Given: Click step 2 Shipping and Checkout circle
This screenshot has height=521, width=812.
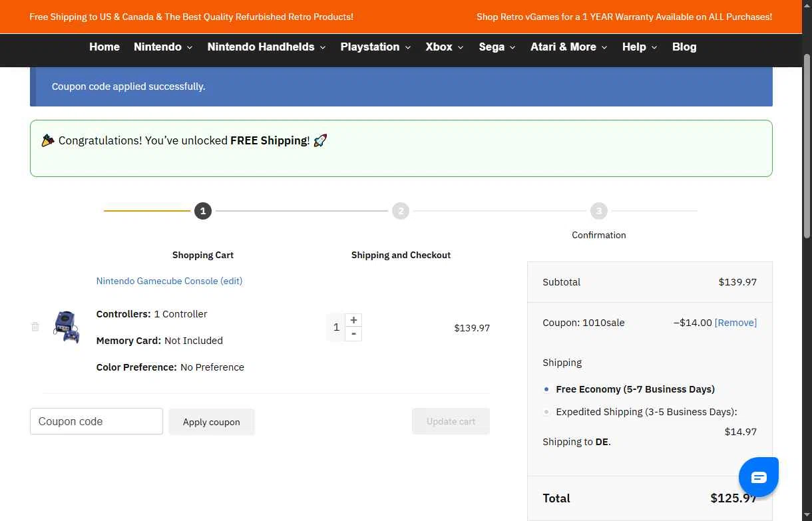Looking at the screenshot, I should [401, 212].
